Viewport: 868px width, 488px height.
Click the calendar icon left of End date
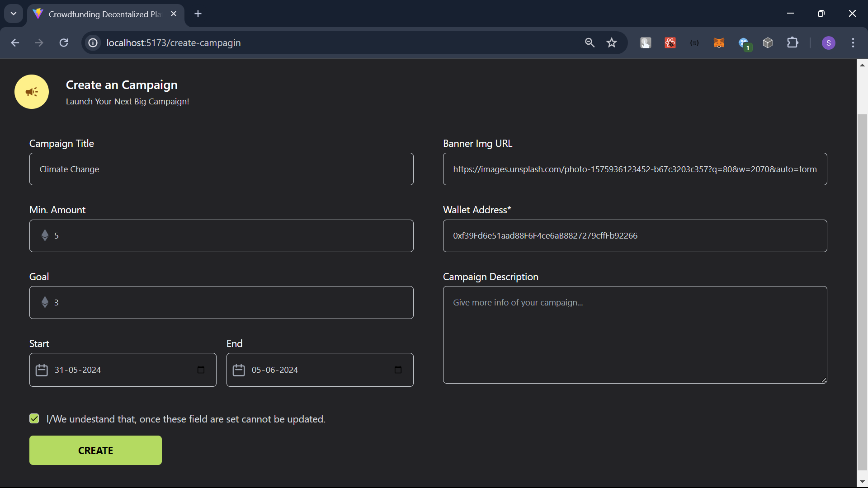tap(239, 370)
